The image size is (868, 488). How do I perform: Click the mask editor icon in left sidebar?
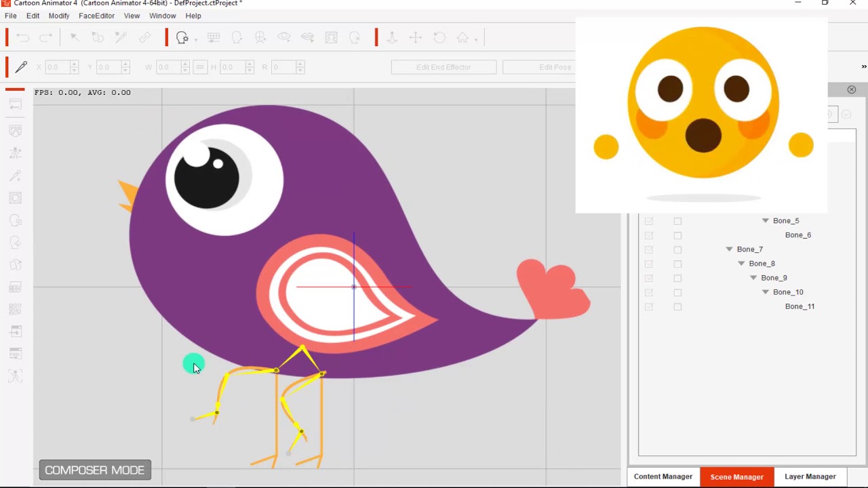pyautogui.click(x=15, y=198)
